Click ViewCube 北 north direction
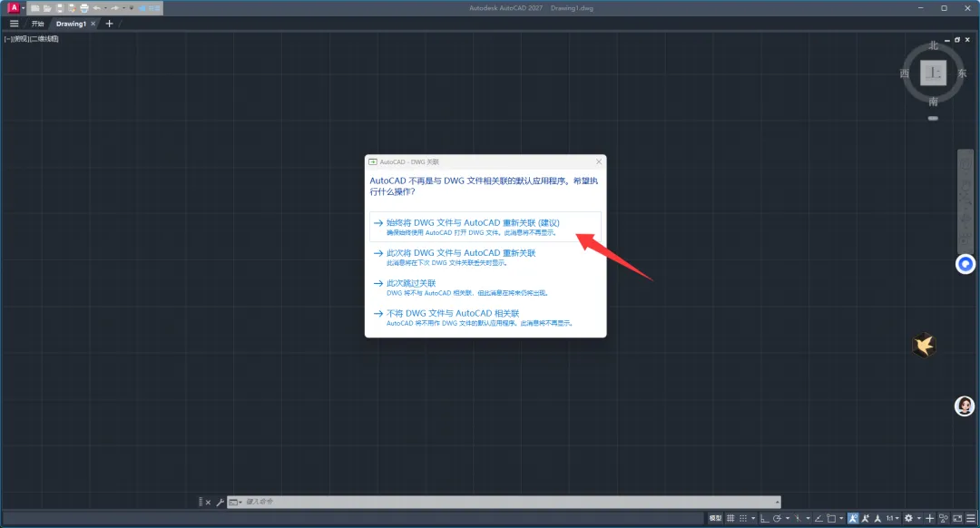This screenshot has height=528, width=980. pyautogui.click(x=933, y=45)
